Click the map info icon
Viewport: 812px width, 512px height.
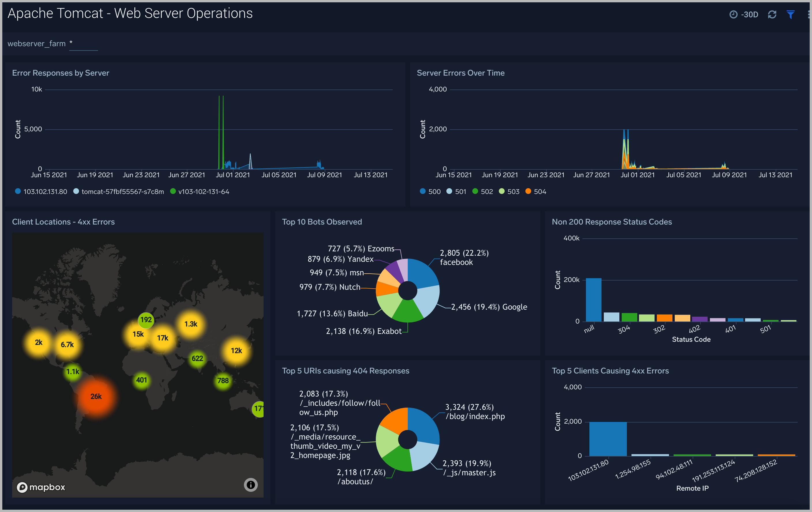[x=251, y=485]
